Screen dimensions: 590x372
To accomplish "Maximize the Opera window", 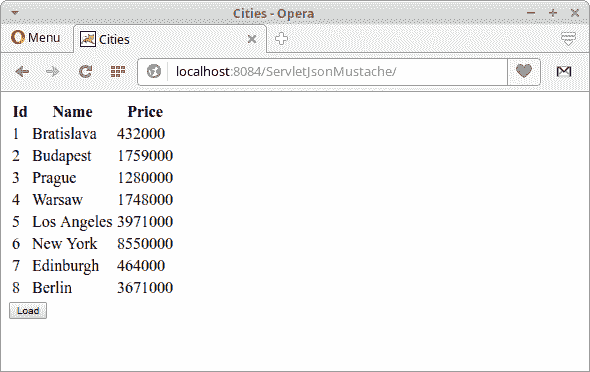I will point(553,13).
